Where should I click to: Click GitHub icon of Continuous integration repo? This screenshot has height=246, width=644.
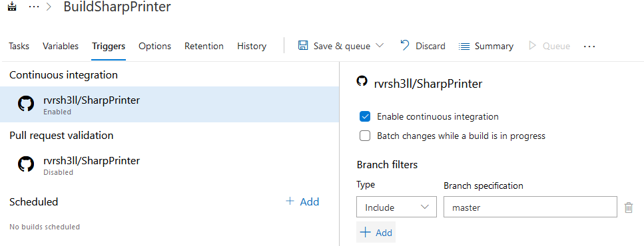point(26,104)
